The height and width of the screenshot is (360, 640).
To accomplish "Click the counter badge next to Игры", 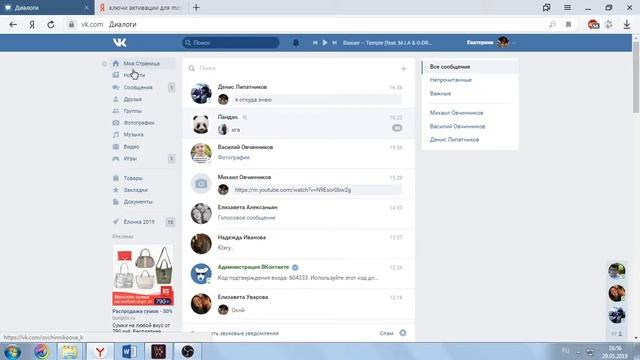I will [x=171, y=158].
